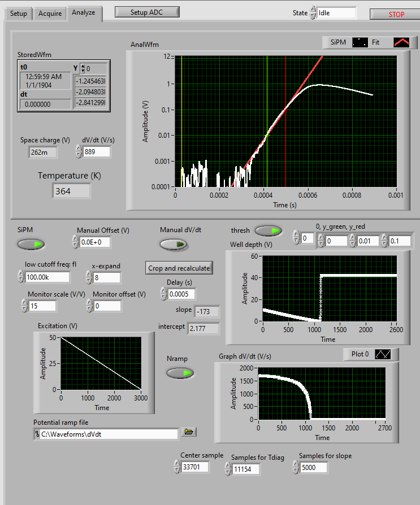
Task: Toggle the Manual dV/dt switch
Action: click(x=174, y=244)
